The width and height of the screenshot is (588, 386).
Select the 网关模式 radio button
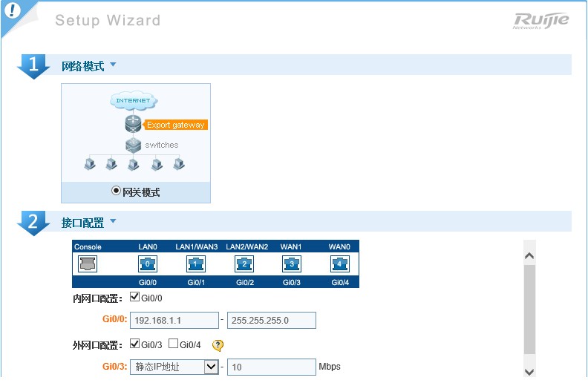[x=116, y=191]
